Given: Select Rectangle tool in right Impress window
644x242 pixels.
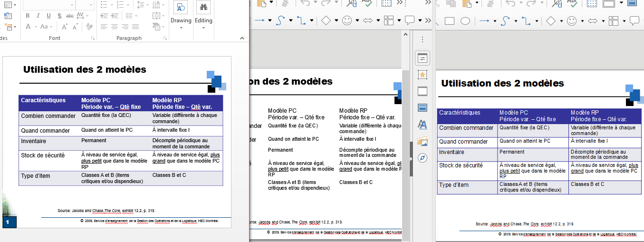Looking at the screenshot, I should [450, 20].
